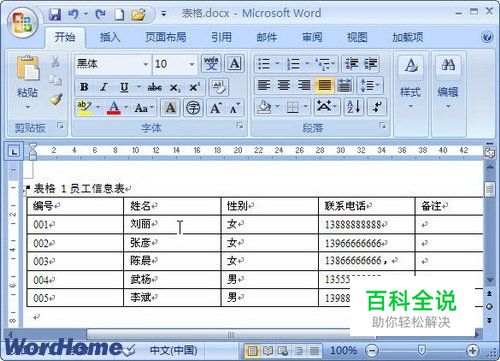
Task: Apply a bulleted list
Action: (x=264, y=64)
